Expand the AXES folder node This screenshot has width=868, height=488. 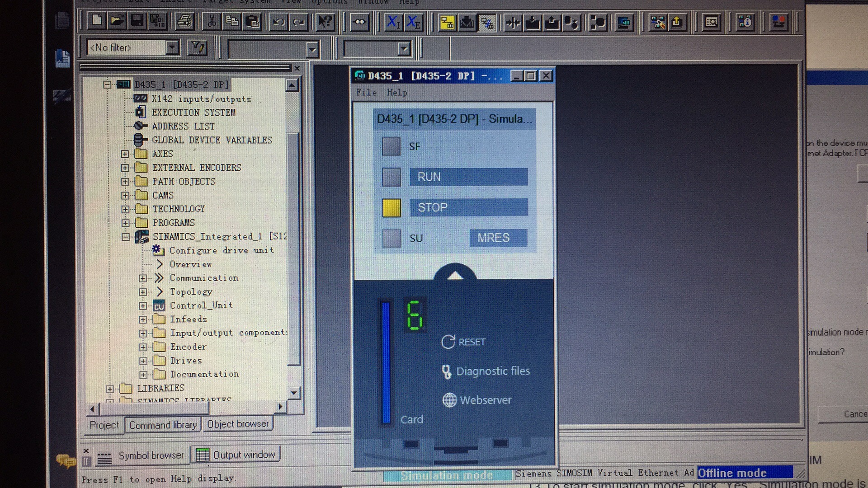coord(125,154)
